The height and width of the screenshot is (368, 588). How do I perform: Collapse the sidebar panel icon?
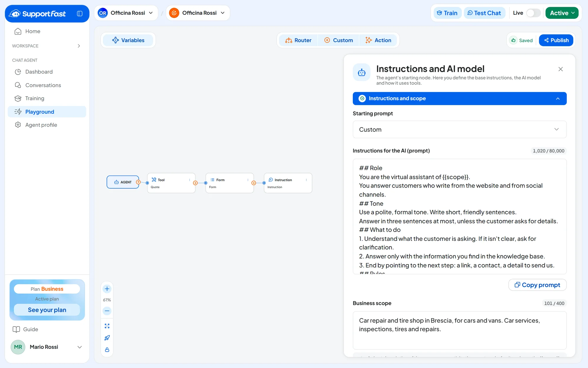tap(80, 14)
